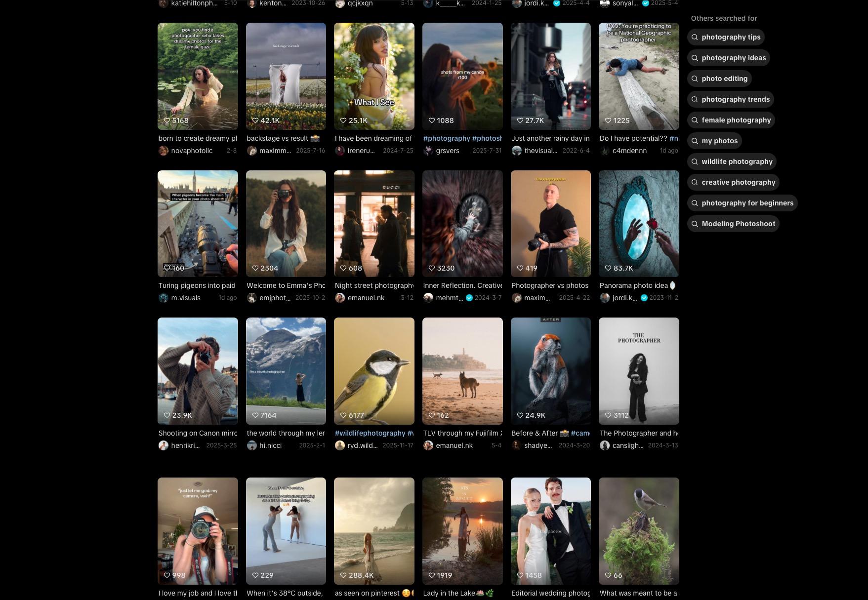Click #photography hashtag in grsvers caption

(447, 138)
